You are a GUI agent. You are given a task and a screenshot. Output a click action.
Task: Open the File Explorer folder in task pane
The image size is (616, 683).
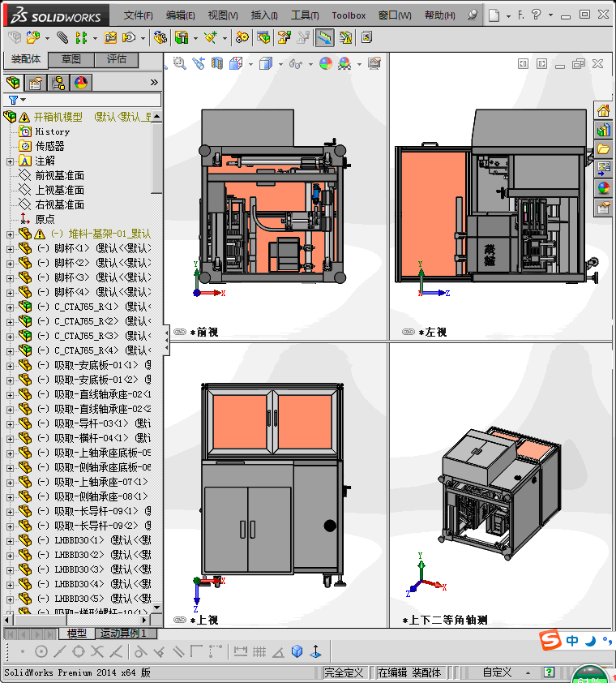tap(603, 149)
